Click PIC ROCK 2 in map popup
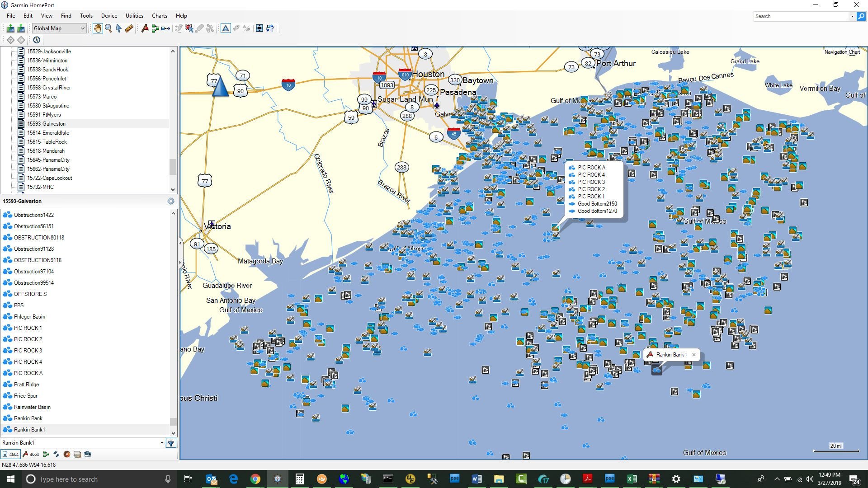Screen dimensions: 868x488 pyautogui.click(x=591, y=189)
